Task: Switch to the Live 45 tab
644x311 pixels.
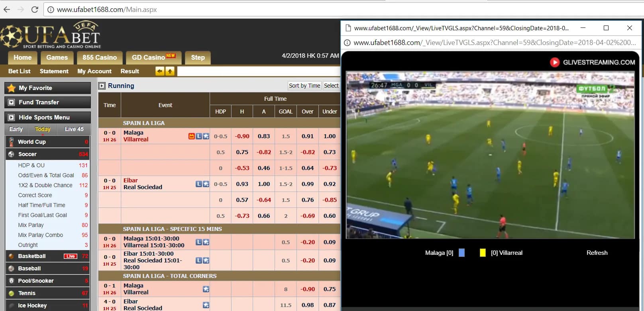Action: pyautogui.click(x=74, y=129)
